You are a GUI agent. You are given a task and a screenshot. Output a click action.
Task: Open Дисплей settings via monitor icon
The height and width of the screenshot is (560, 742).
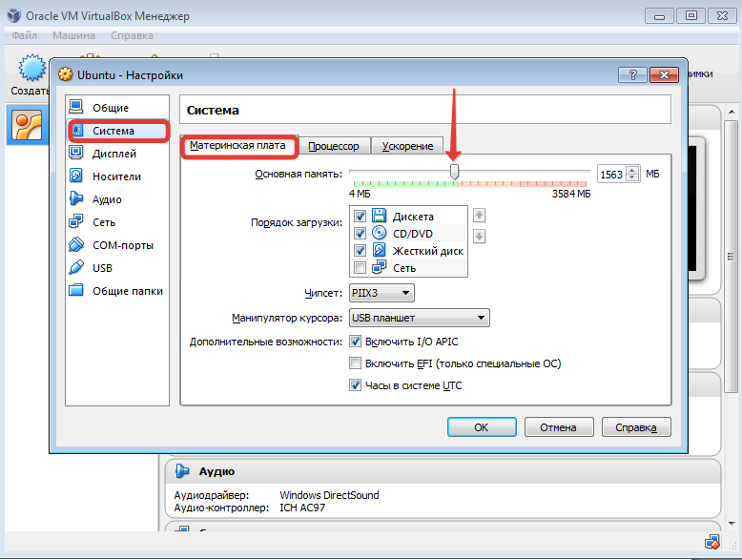(x=76, y=153)
